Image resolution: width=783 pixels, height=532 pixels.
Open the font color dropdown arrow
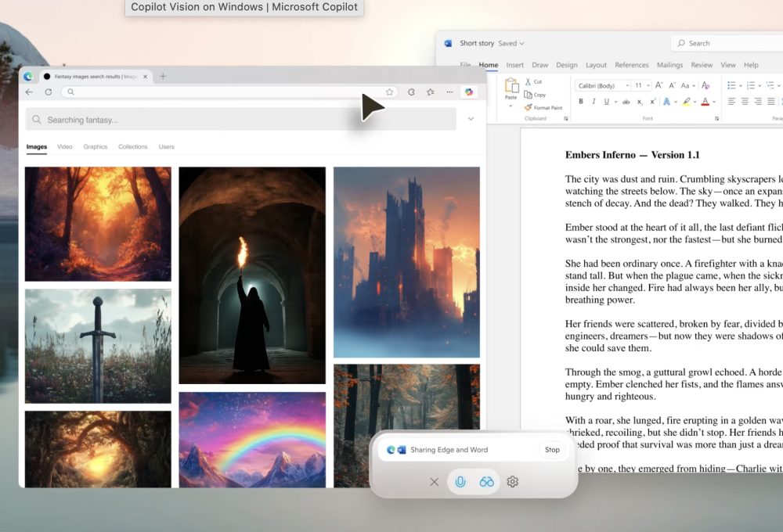714,102
